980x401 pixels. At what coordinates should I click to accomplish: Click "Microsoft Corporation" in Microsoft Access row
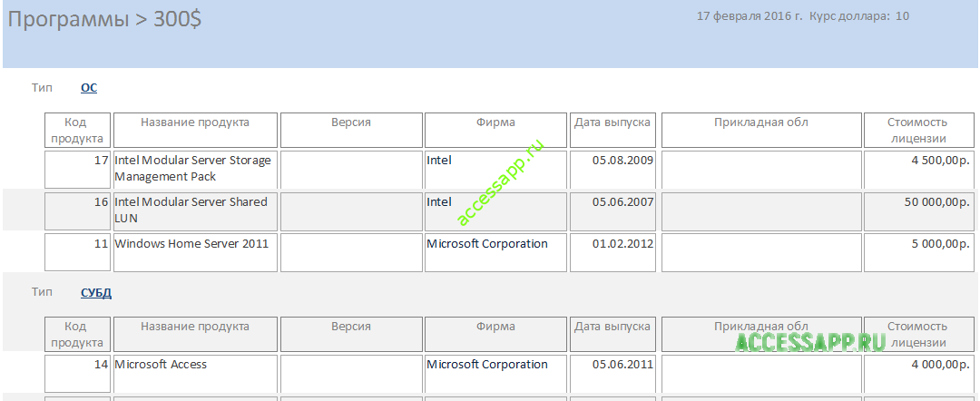point(495,374)
